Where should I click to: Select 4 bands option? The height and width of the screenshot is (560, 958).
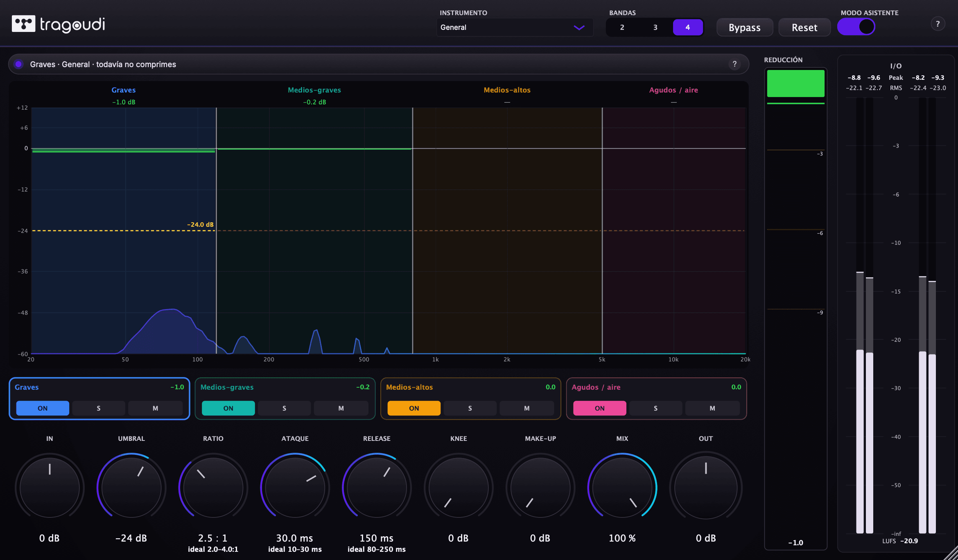tap(688, 27)
